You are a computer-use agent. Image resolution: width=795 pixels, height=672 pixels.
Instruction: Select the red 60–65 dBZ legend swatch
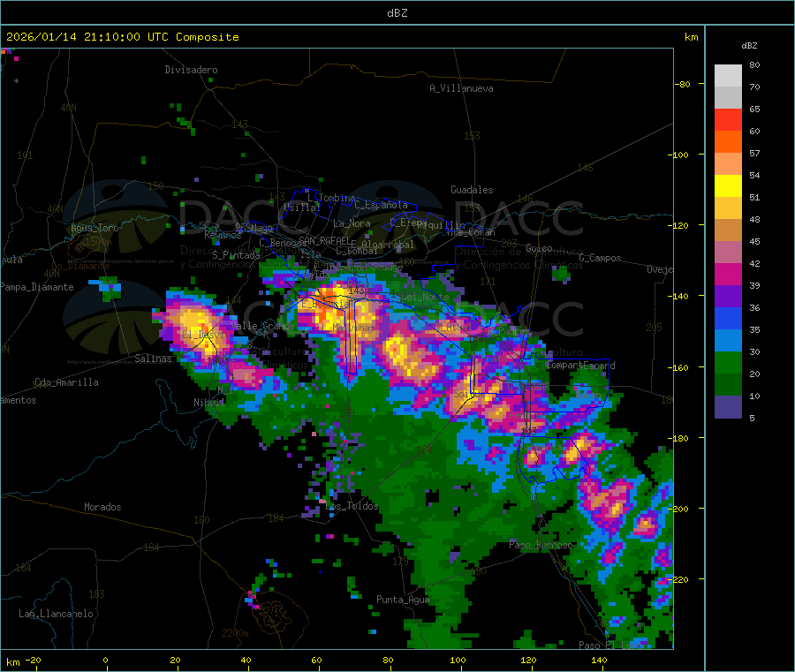click(728, 120)
